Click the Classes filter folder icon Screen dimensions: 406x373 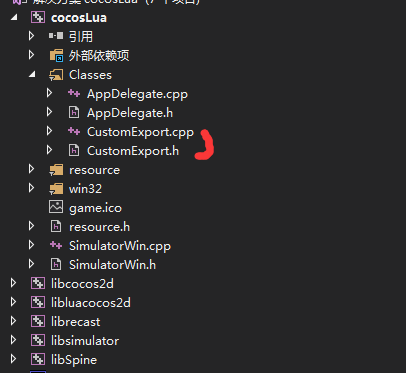pos(56,75)
